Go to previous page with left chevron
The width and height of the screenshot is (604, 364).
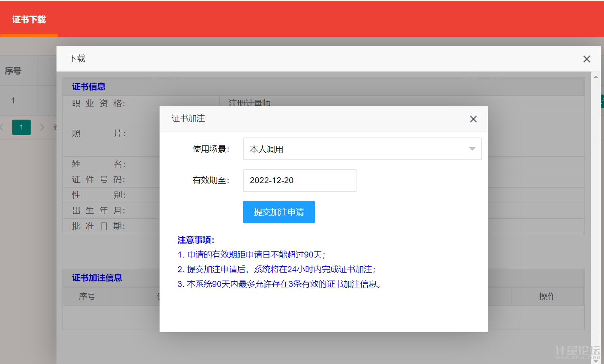pyautogui.click(x=2, y=127)
